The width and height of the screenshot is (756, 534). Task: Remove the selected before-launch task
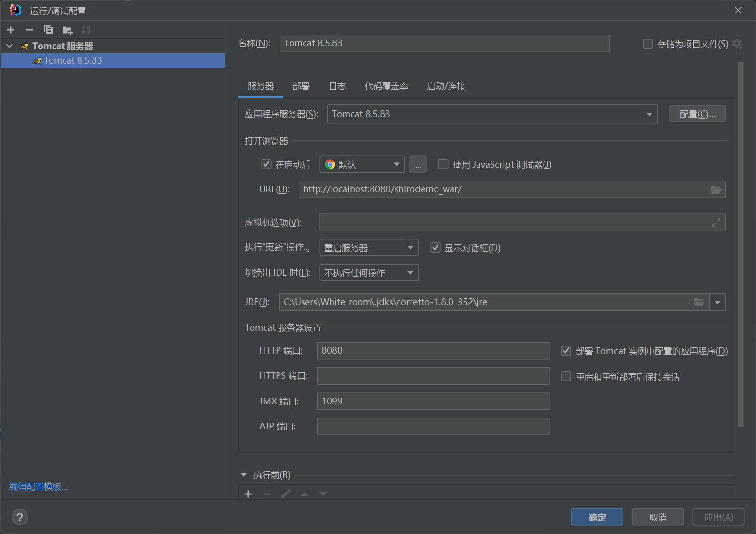tap(267, 494)
